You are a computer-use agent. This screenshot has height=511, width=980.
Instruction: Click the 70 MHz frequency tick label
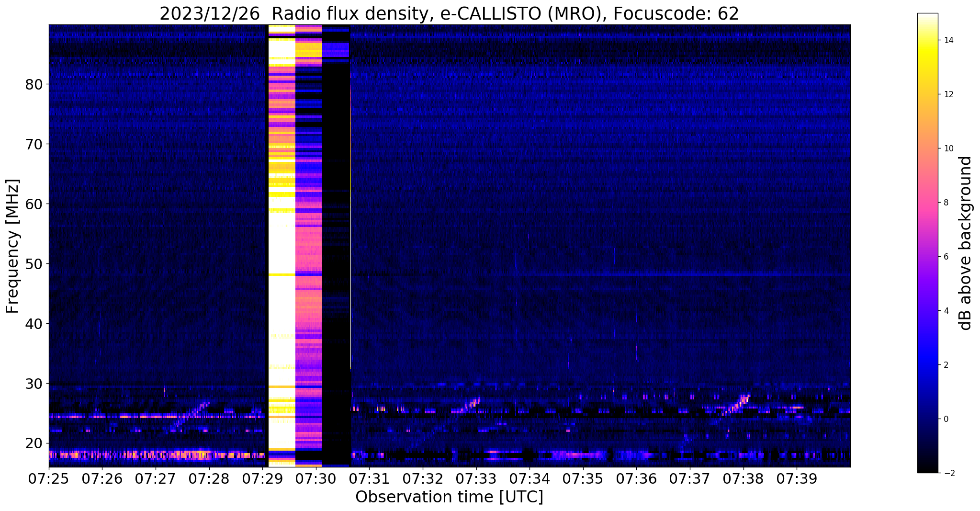click(x=34, y=144)
